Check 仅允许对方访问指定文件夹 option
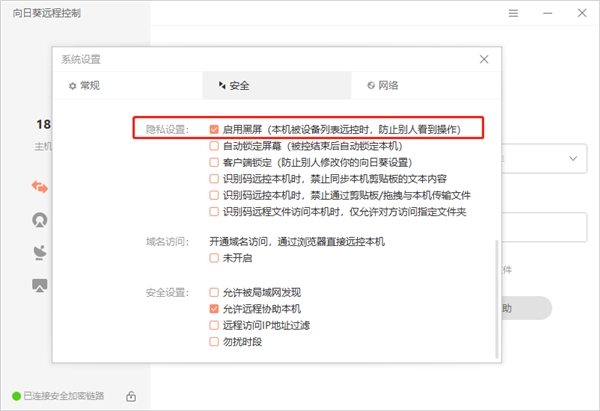Image resolution: width=600 pixels, height=411 pixels. click(x=214, y=212)
